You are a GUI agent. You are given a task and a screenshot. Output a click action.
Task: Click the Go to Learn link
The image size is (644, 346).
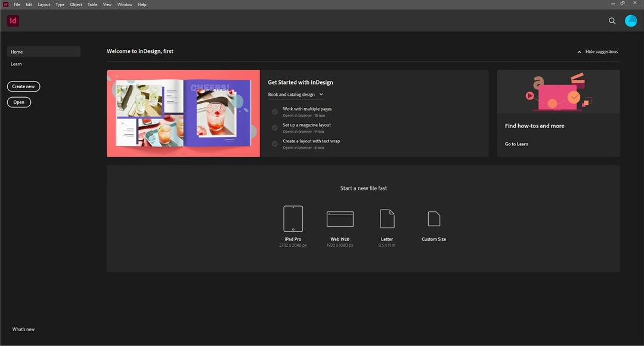pyautogui.click(x=516, y=144)
